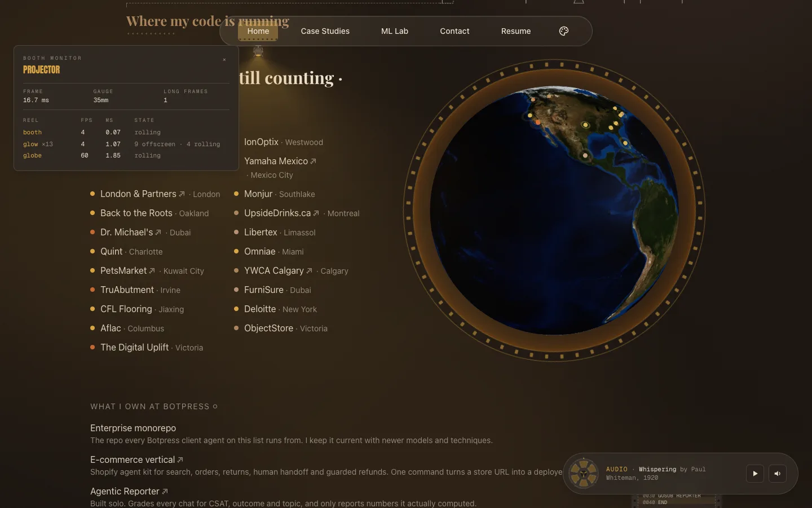
Task: Open the Case Studies nav item
Action: point(325,31)
